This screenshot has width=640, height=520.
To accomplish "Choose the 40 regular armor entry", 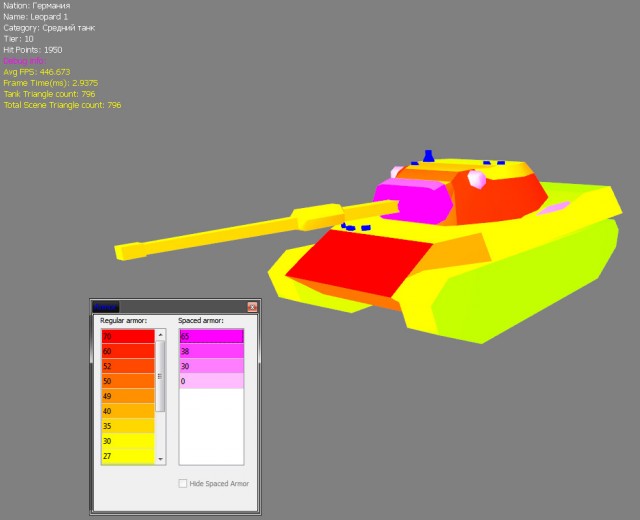I will coord(128,411).
